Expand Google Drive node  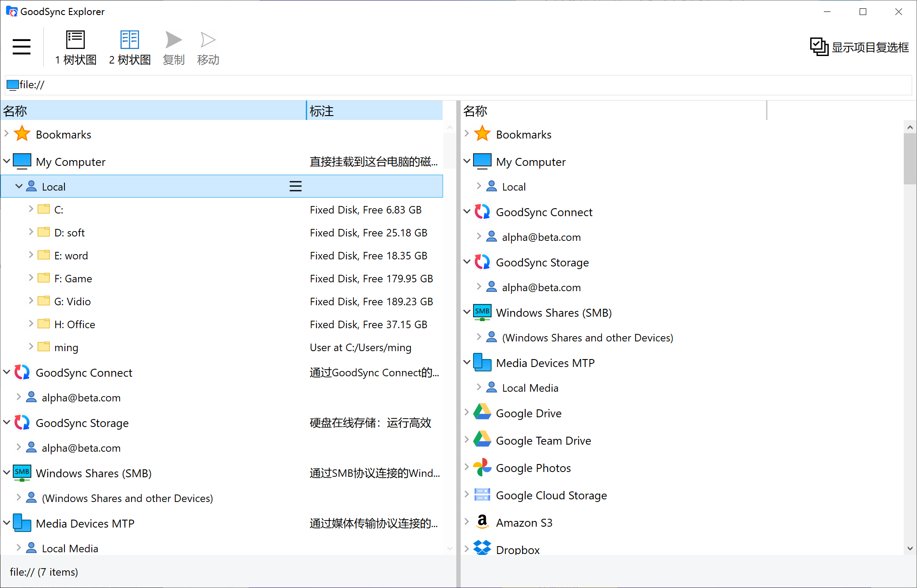(467, 412)
